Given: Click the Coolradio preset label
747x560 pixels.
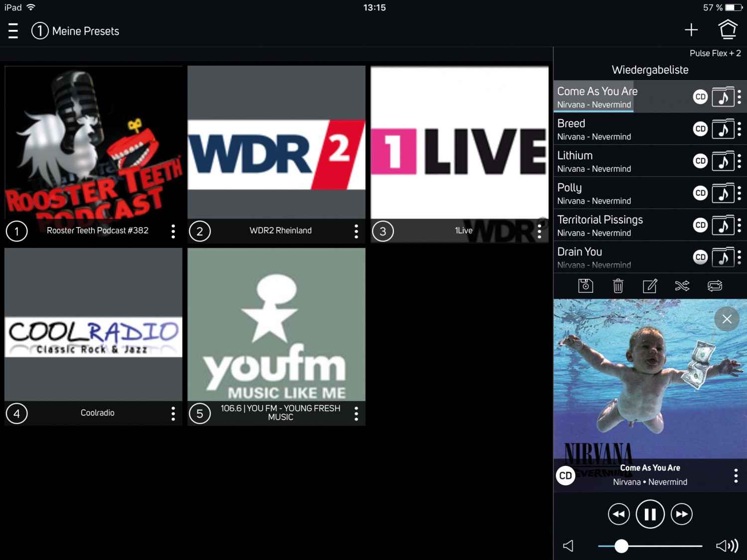Looking at the screenshot, I should [98, 413].
